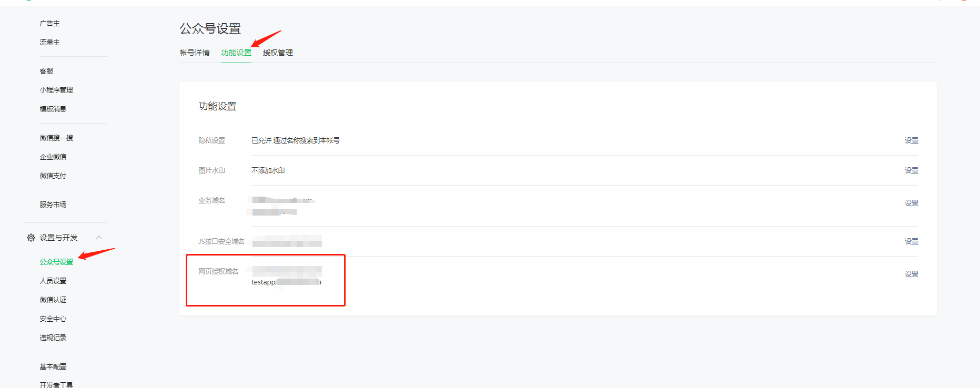Click 设置 link for 业务域名 row
The width and height of the screenshot is (980, 388).
(x=912, y=203)
